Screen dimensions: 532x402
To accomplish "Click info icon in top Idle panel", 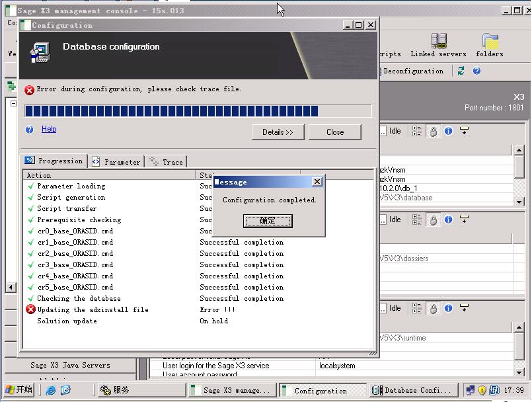I will coord(448,132).
